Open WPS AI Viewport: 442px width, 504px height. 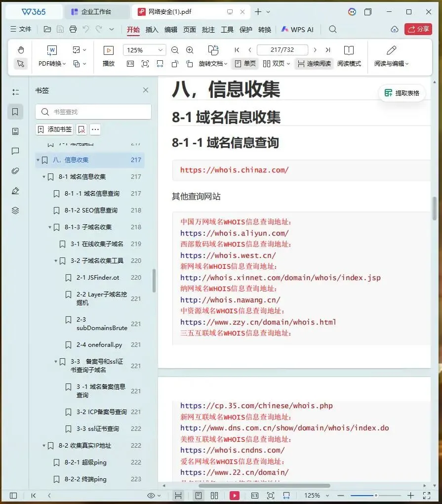297,30
